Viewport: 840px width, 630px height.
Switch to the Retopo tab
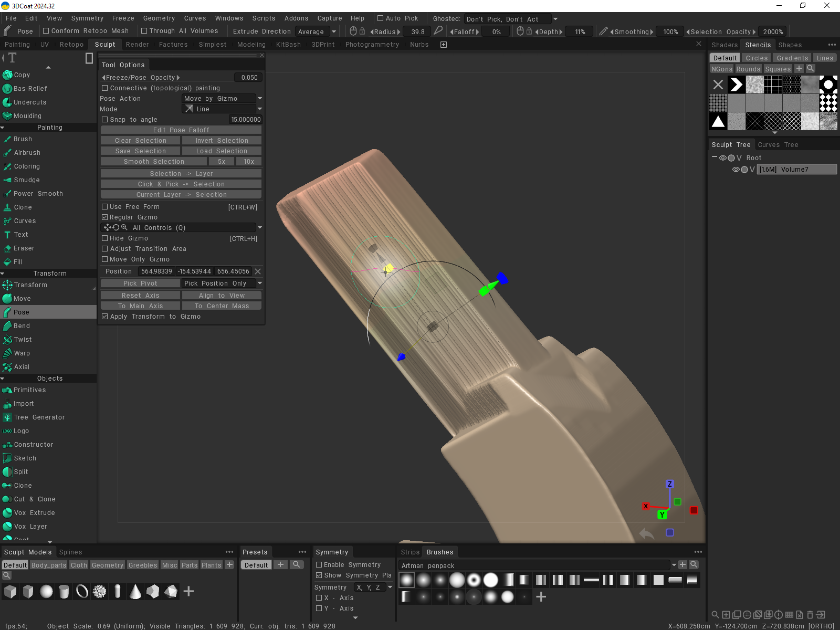click(x=71, y=45)
